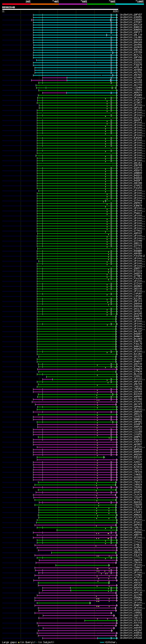Click the cyan alignment bar for UniRef100_Q9FVD7

point(75,15)
